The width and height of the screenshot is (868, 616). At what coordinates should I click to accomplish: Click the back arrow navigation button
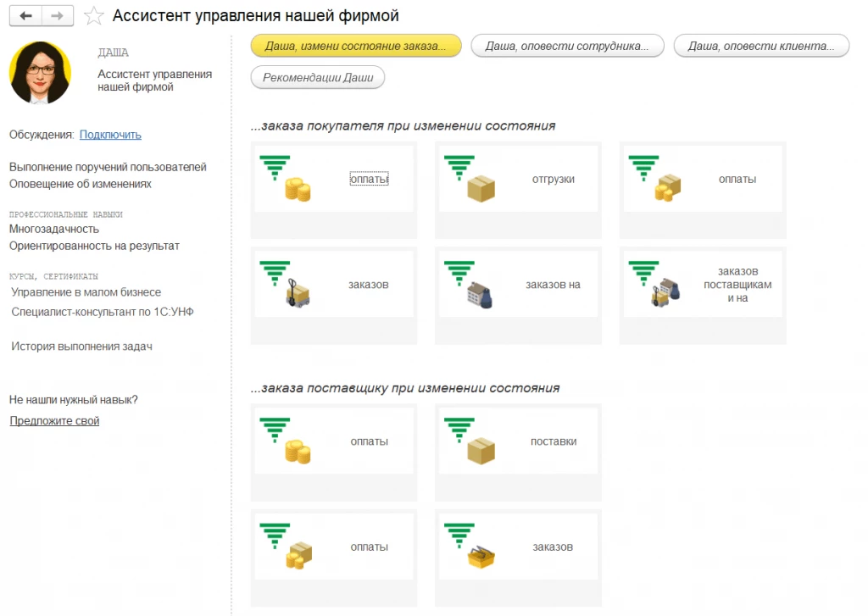25,16
